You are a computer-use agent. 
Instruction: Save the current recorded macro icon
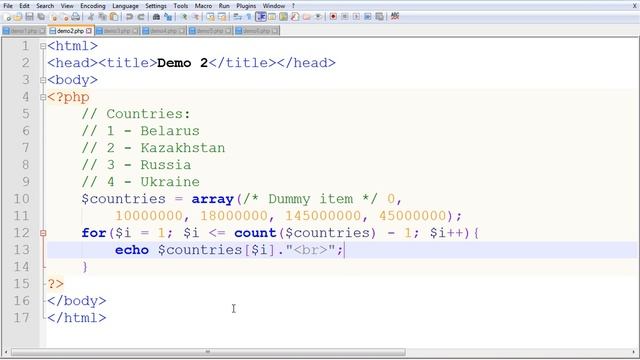coord(380,17)
